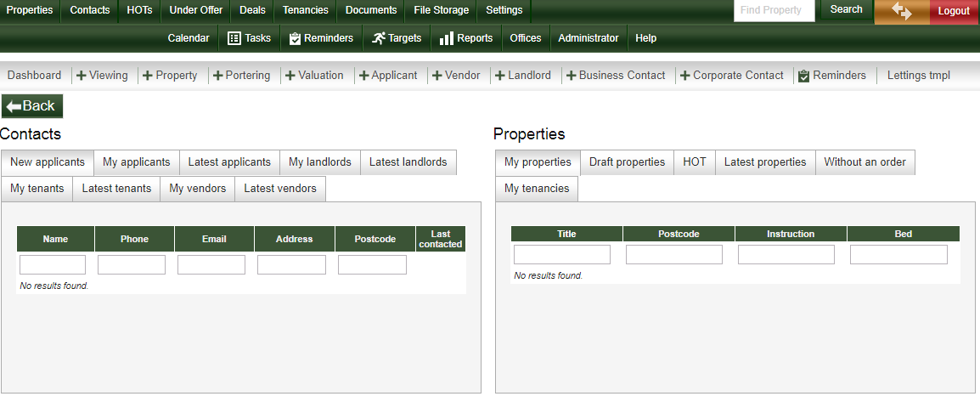The image size is (980, 402).
Task: Open the Help menu item
Action: 645,38
